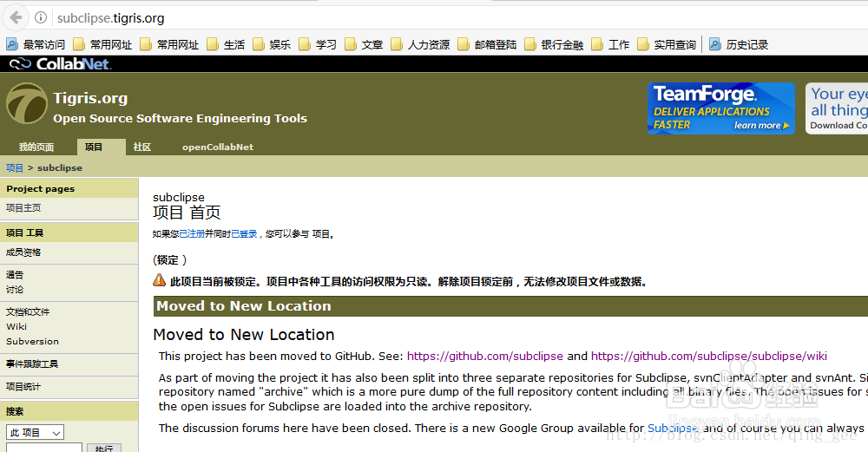This screenshot has width=868, height=452.
Task: Open the 人力资源 bookmark folder
Action: [420, 44]
